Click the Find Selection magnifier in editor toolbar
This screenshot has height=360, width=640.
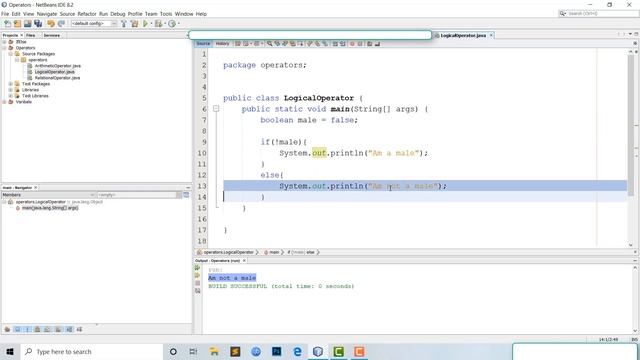pos(269,44)
